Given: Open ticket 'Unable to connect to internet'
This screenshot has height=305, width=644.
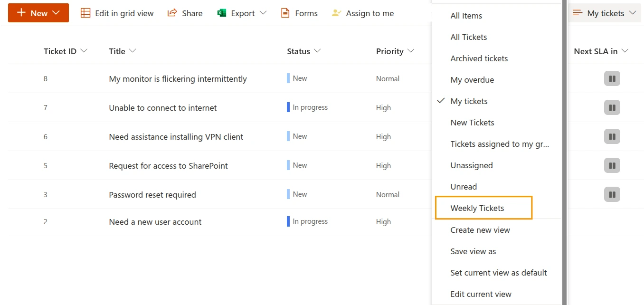Looking at the screenshot, I should 163,108.
